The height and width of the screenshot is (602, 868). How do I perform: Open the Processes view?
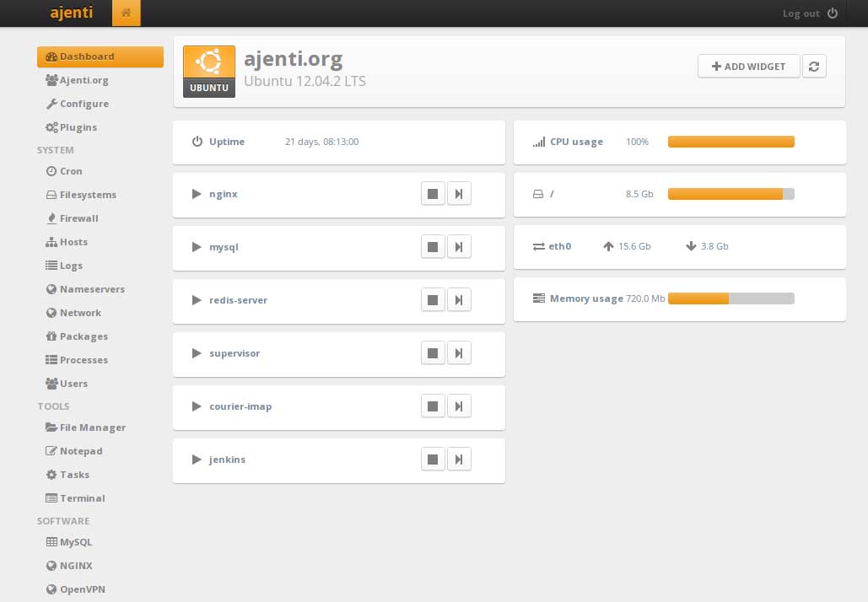click(x=82, y=360)
